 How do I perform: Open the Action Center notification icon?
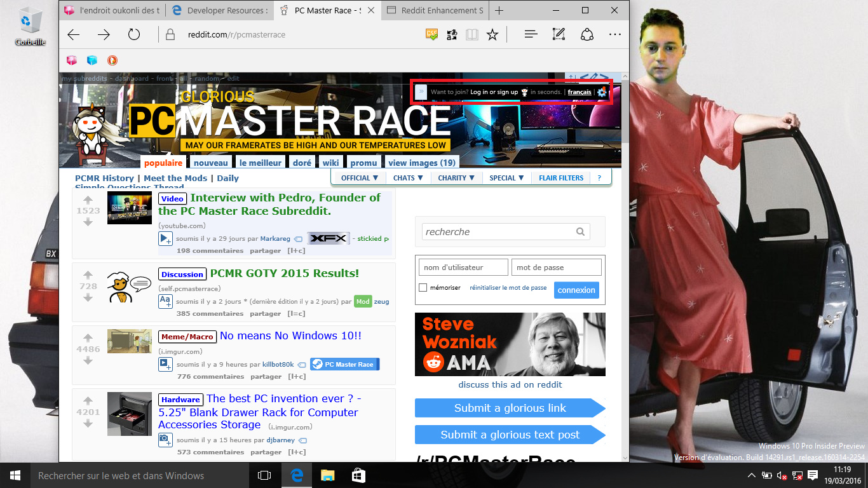pos(813,475)
